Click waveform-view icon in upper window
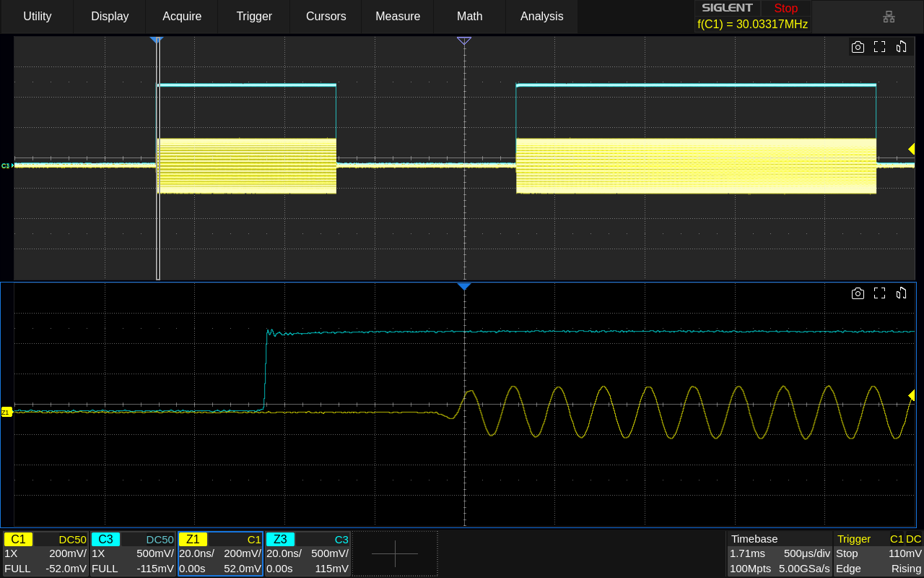The height and width of the screenshot is (578, 924). pos(901,47)
